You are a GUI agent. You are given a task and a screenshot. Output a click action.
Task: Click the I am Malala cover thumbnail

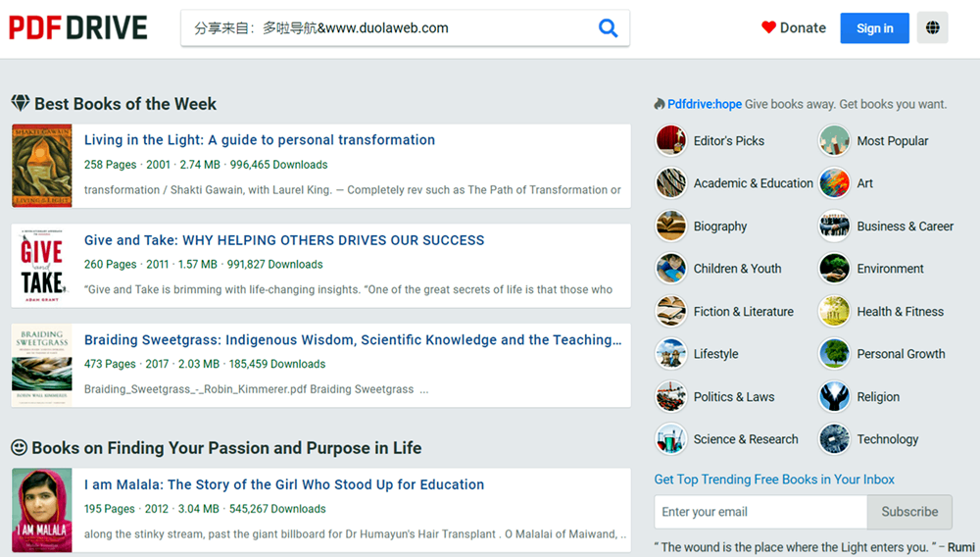(42, 510)
